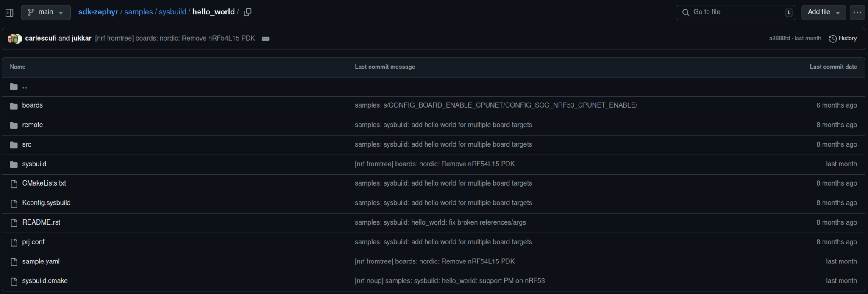Toggle the side file tree panel
Screen dimensions: 868x294
(x=9, y=13)
